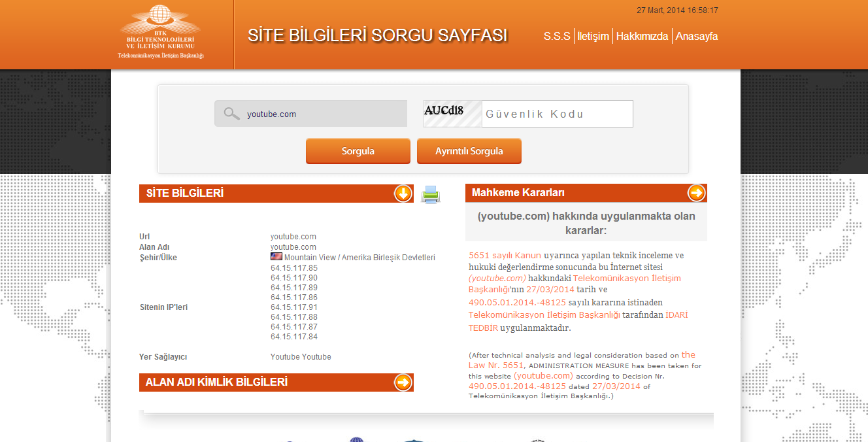Click the 'Sitenin IP'leri' label

[163, 307]
